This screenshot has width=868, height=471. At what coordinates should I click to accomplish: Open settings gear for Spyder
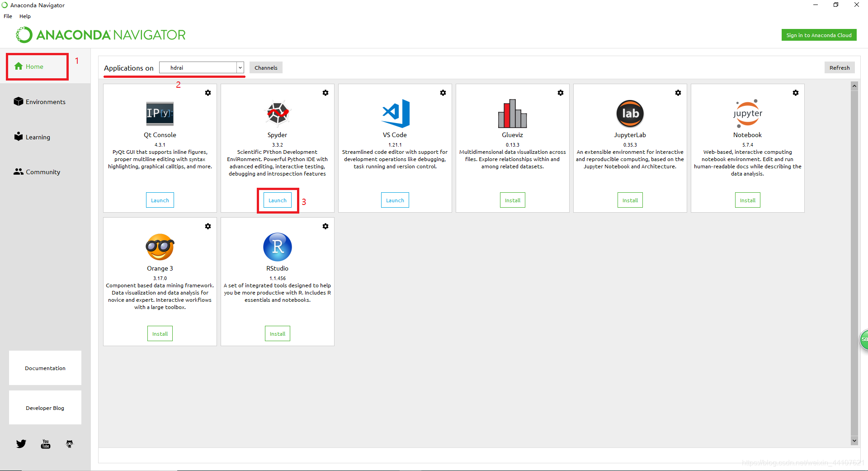[325, 93]
